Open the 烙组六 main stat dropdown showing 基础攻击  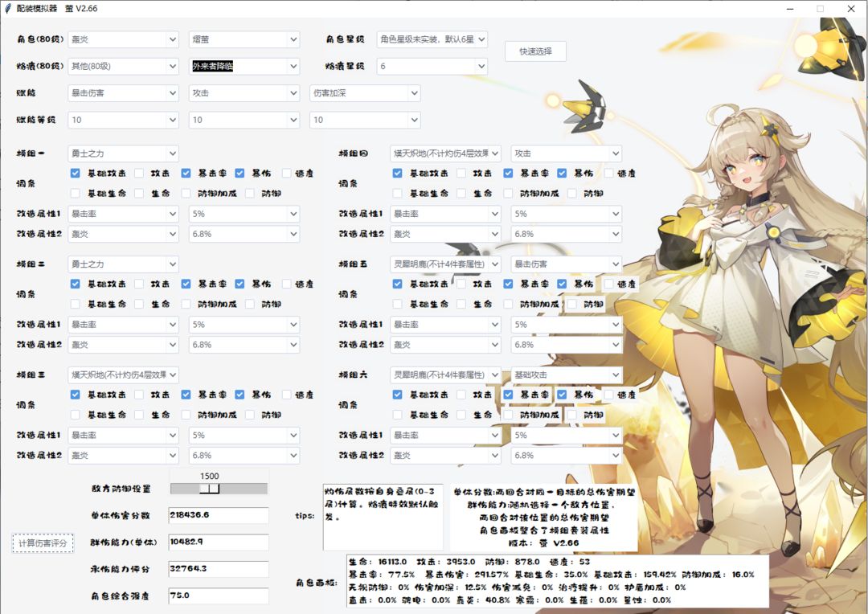click(x=567, y=375)
